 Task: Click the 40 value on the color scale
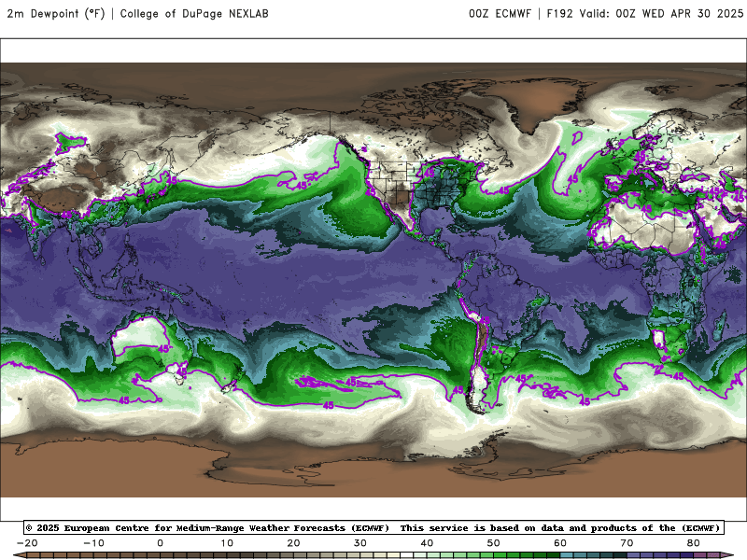(427, 543)
